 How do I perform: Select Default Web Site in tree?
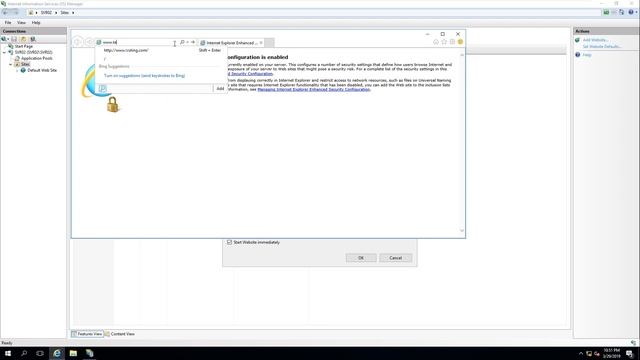42,71
